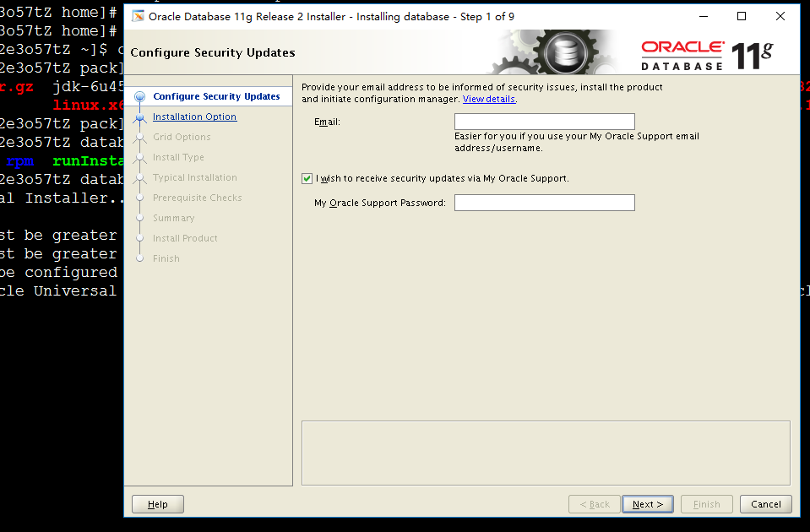This screenshot has height=532, width=810.
Task: Click the Next button
Action: (647, 504)
